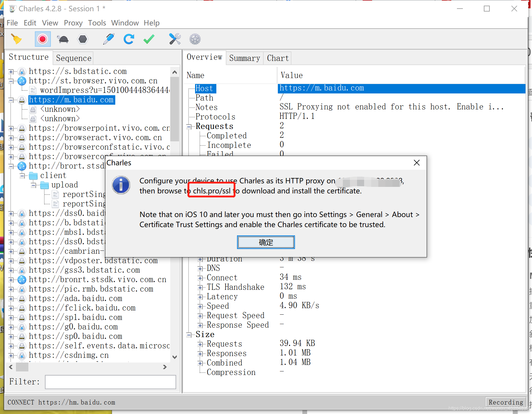
Task: Open the Tools menu
Action: click(x=97, y=23)
